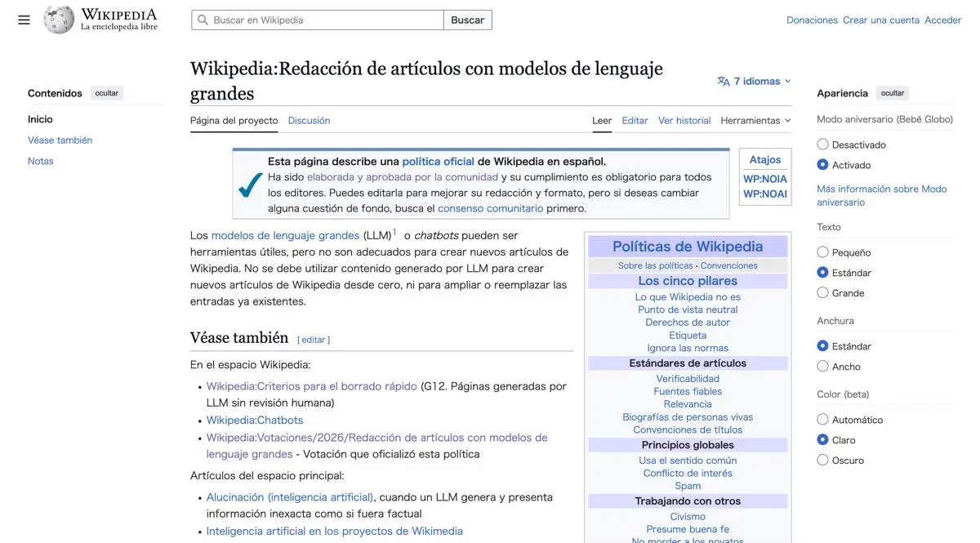Open Conflicto de interés link
This screenshot has height=543, width=980.
(x=688, y=473)
